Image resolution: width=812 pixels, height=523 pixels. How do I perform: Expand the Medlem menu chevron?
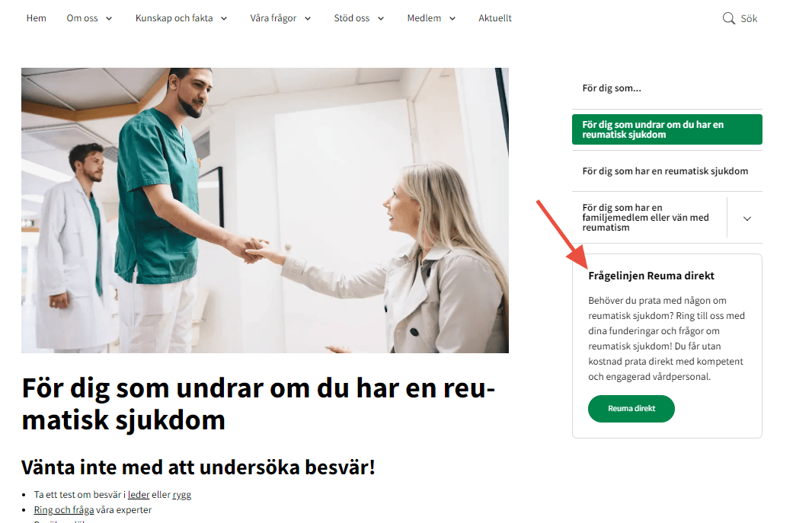[x=452, y=18]
